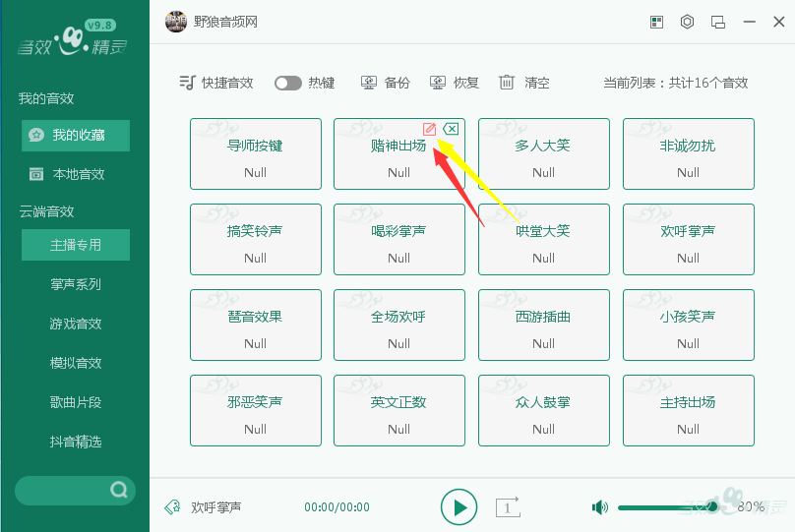
Task: Play the 西游插曲 sound tile
Action: (543, 325)
